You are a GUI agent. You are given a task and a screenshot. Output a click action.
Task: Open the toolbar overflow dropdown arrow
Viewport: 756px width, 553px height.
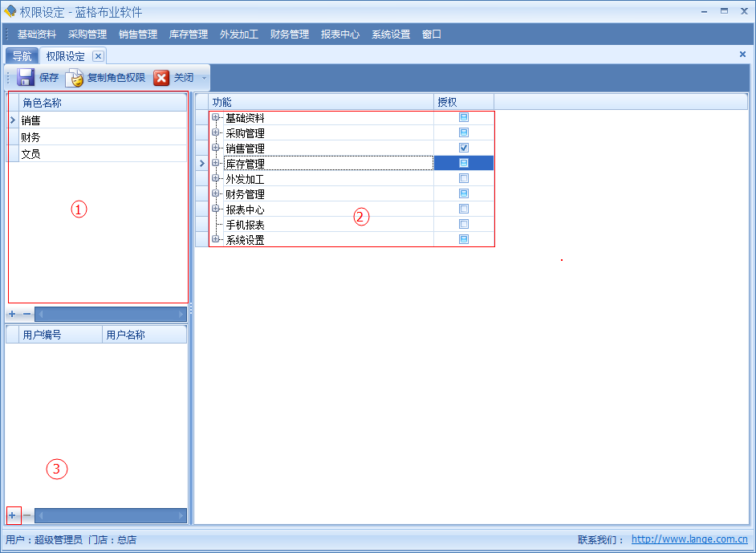tap(204, 79)
